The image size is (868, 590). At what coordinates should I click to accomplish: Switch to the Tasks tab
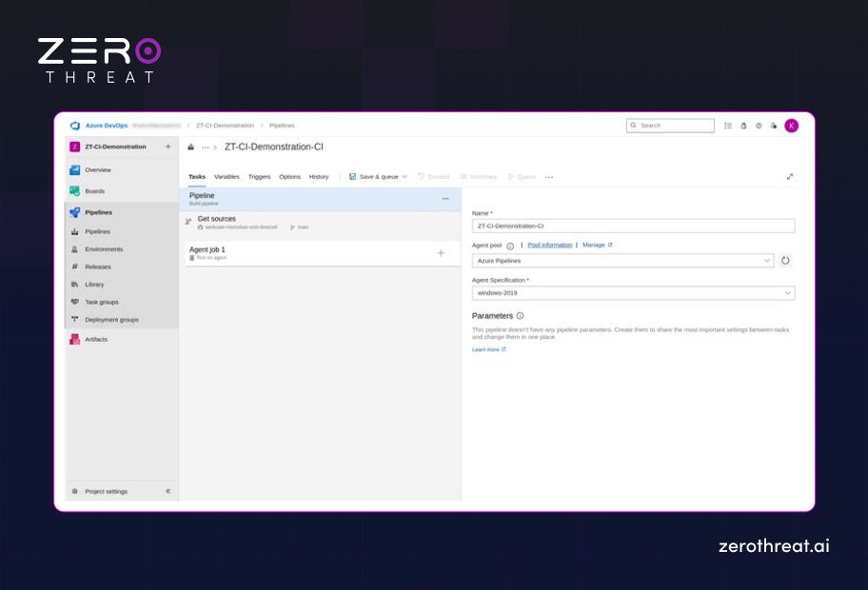[196, 177]
